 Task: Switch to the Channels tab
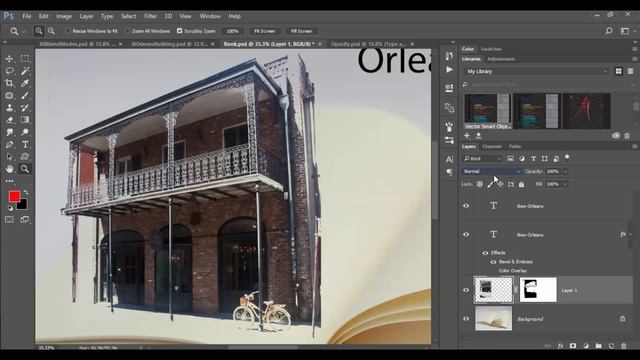pyautogui.click(x=492, y=146)
